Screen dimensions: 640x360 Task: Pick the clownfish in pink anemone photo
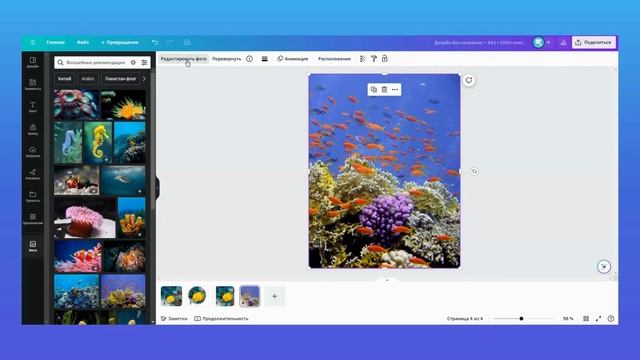(x=78, y=256)
